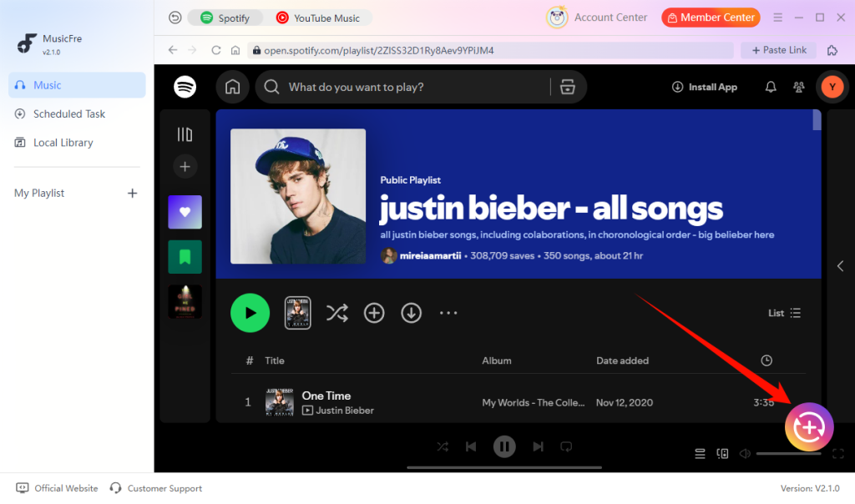855x504 pixels.
Task: Click the Paste Link button
Action: 779,50
